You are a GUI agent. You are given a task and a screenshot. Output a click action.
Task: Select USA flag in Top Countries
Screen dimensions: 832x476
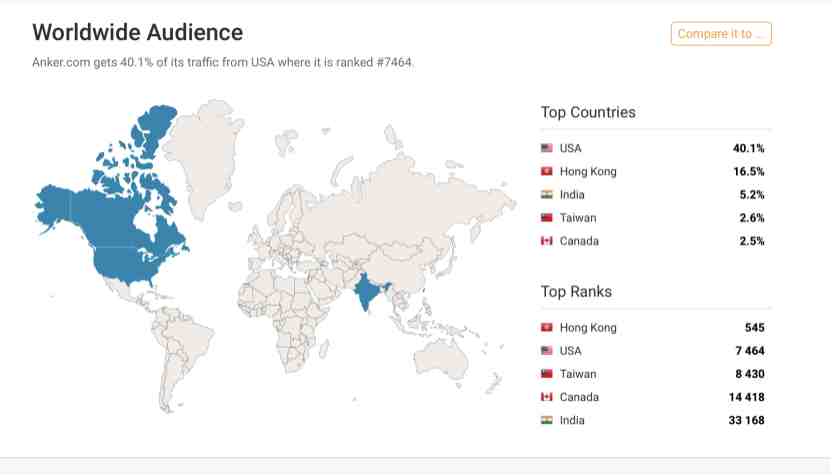(x=547, y=148)
